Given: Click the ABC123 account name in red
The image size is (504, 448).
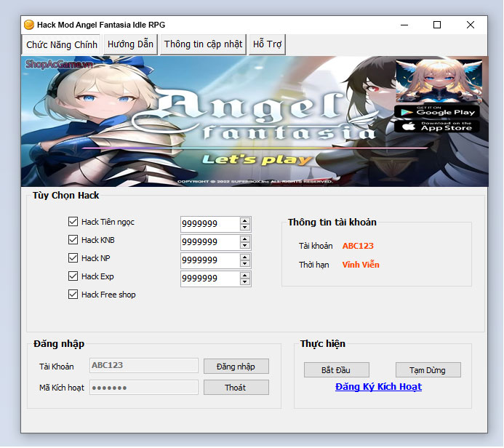Looking at the screenshot, I should tap(358, 246).
